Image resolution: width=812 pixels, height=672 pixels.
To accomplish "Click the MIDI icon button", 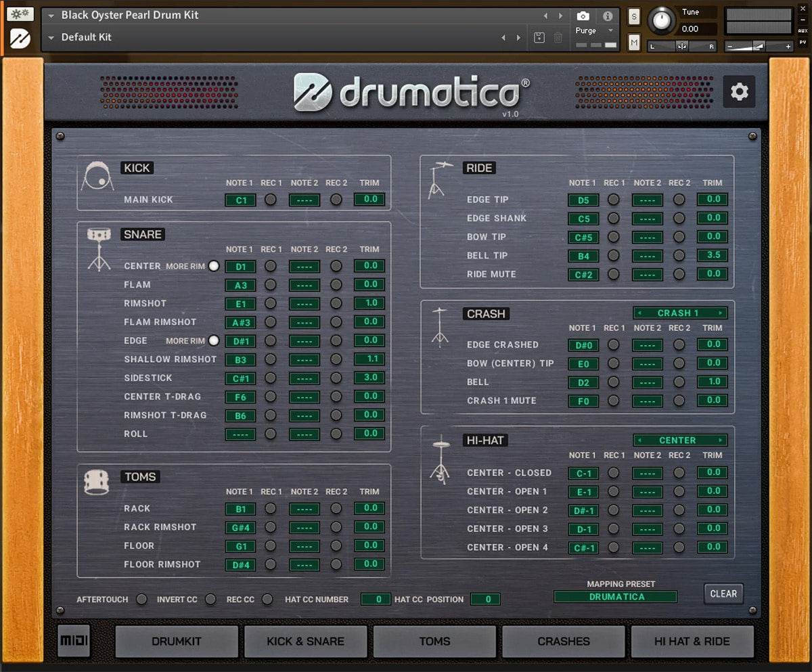I will (x=74, y=641).
